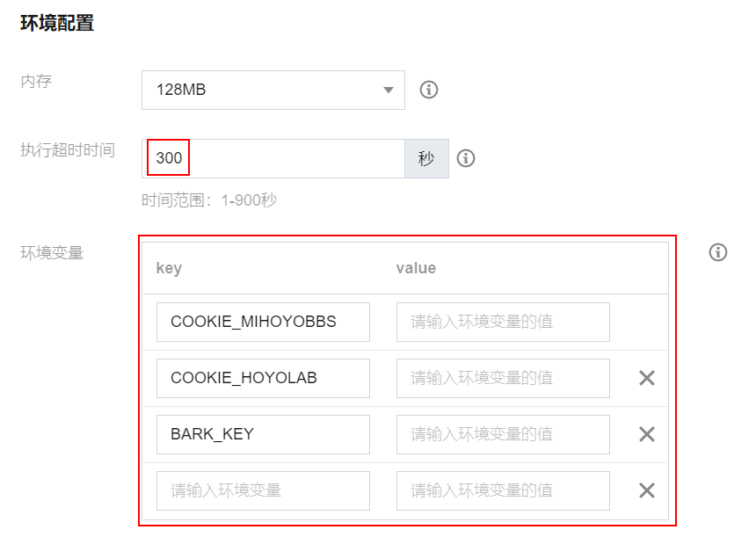Click the execution timeout info icon
The image size is (756, 537).
pyautogui.click(x=466, y=158)
